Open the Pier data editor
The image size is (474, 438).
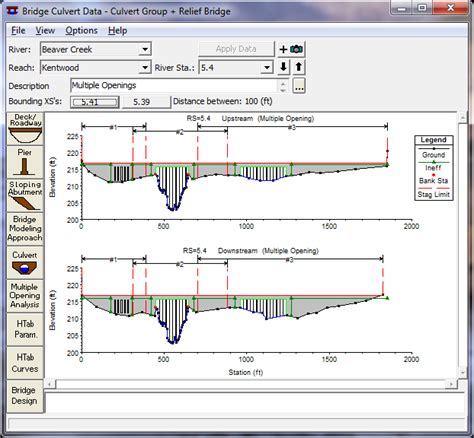[x=25, y=162]
